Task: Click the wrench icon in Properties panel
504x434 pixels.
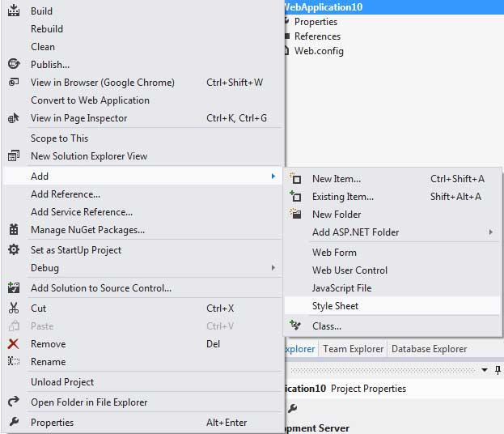Action: 293,408
